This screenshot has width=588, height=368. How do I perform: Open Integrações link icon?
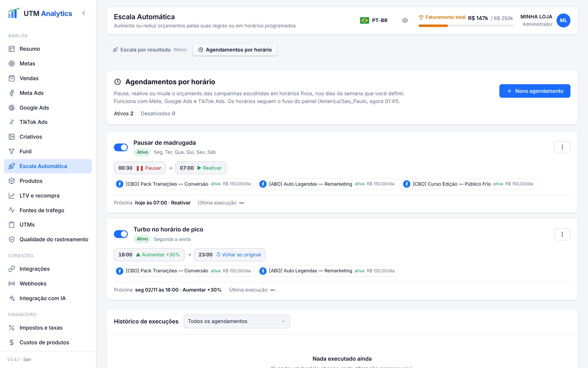tap(12, 269)
